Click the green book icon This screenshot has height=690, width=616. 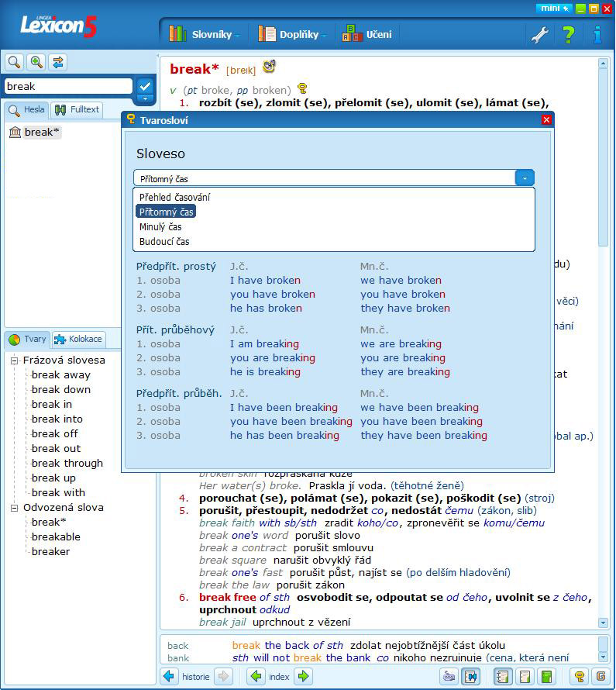point(546,676)
